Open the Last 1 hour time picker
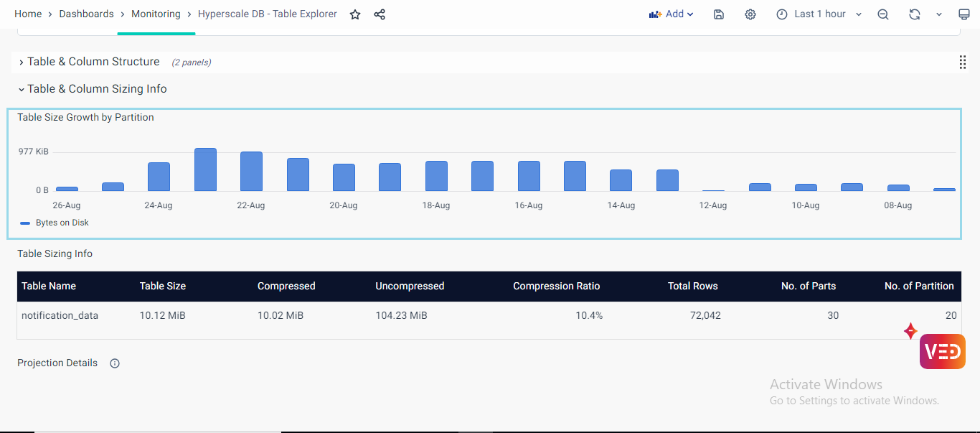 click(819, 14)
